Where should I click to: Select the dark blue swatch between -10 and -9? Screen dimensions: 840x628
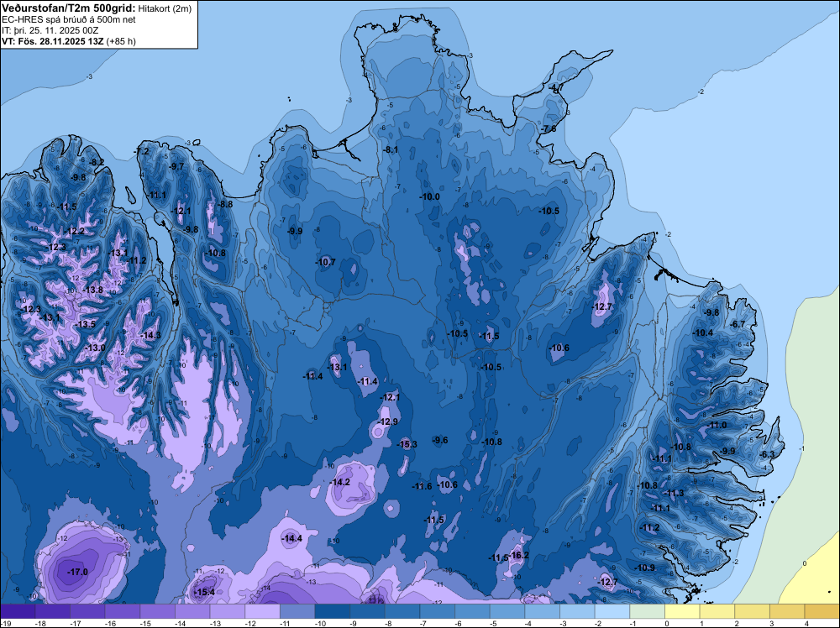(x=332, y=611)
